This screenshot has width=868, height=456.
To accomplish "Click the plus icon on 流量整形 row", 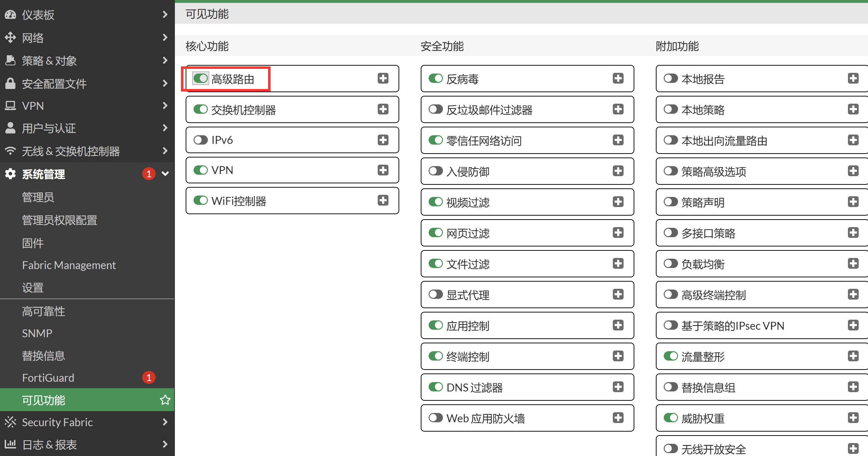I will (853, 356).
